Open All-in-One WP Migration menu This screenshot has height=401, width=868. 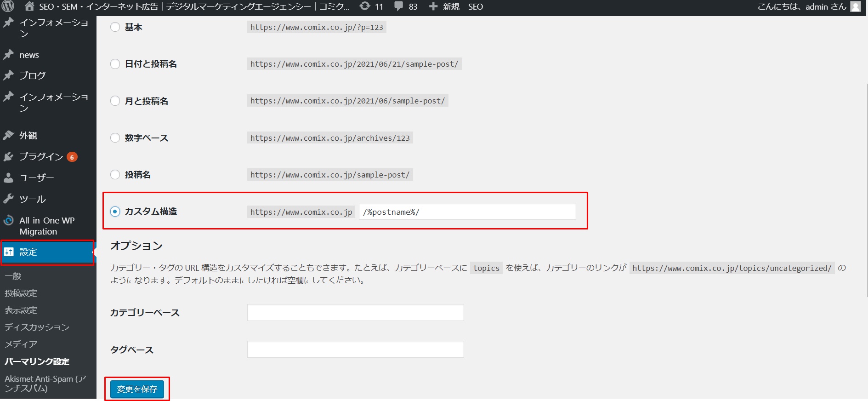point(48,226)
